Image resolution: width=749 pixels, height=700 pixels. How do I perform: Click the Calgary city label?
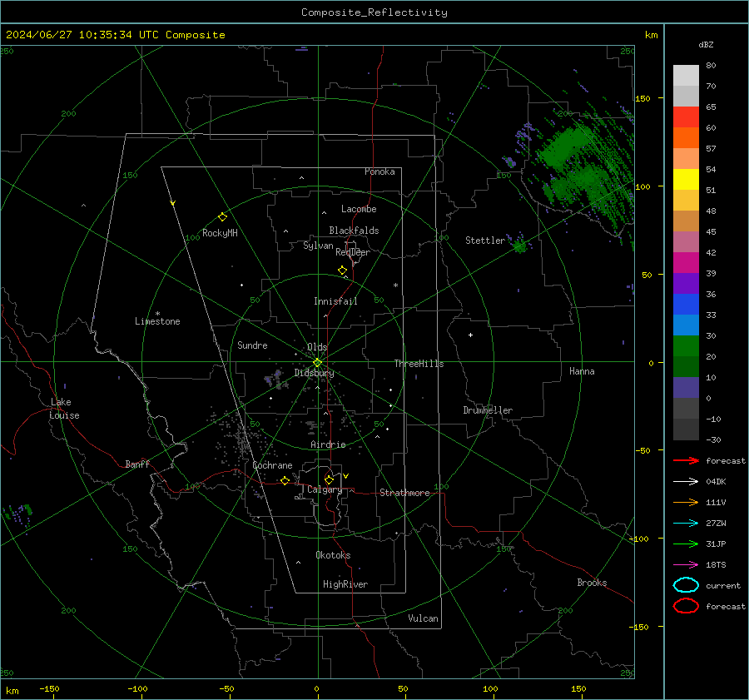click(x=325, y=489)
